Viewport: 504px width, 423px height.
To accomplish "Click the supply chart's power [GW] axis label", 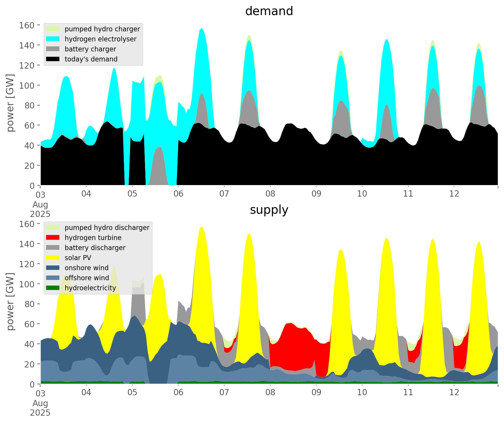I will [10, 302].
